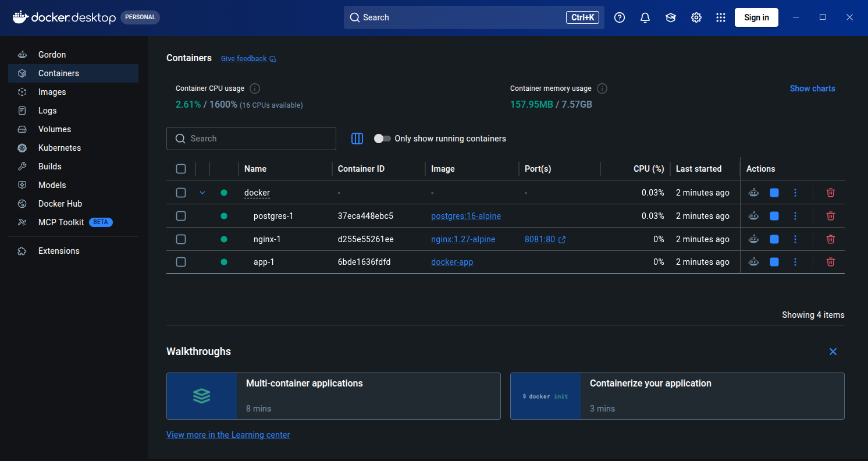Screen dimensions: 868x461
Task: Click the info icon beside Container CPU usage
Action: [255, 88]
